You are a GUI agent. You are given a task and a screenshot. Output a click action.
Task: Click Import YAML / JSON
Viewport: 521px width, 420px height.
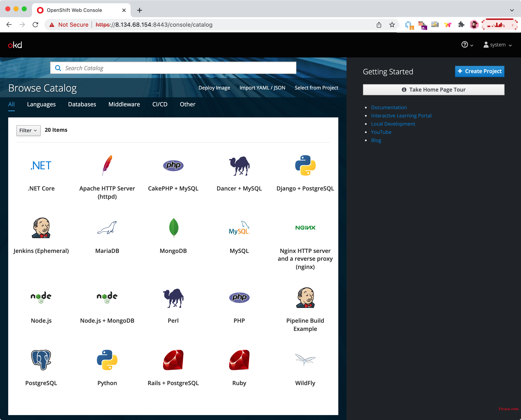point(262,88)
